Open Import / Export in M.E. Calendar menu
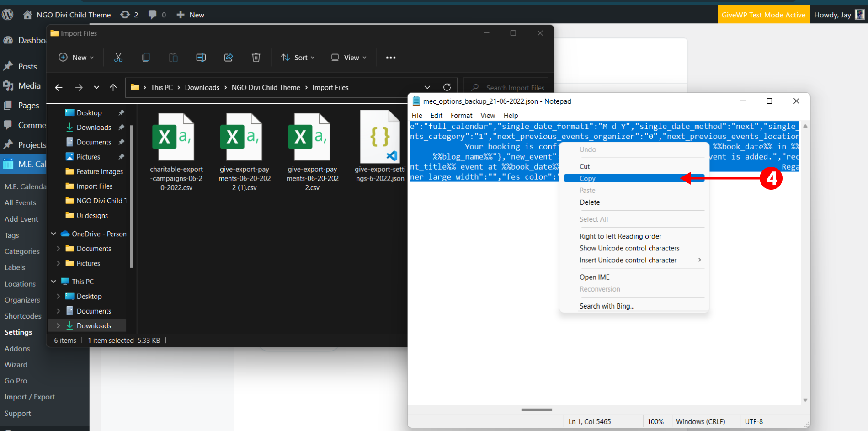The height and width of the screenshot is (431, 868). point(30,397)
